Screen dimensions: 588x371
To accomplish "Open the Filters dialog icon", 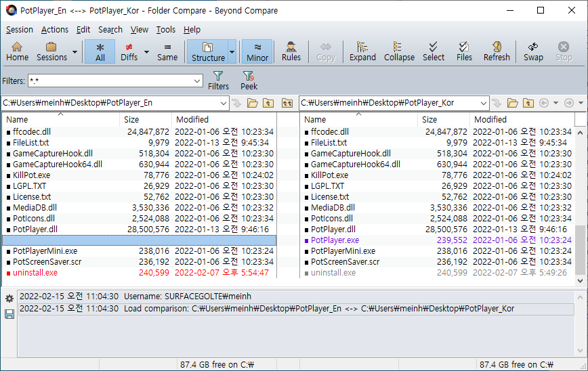I will [x=218, y=81].
